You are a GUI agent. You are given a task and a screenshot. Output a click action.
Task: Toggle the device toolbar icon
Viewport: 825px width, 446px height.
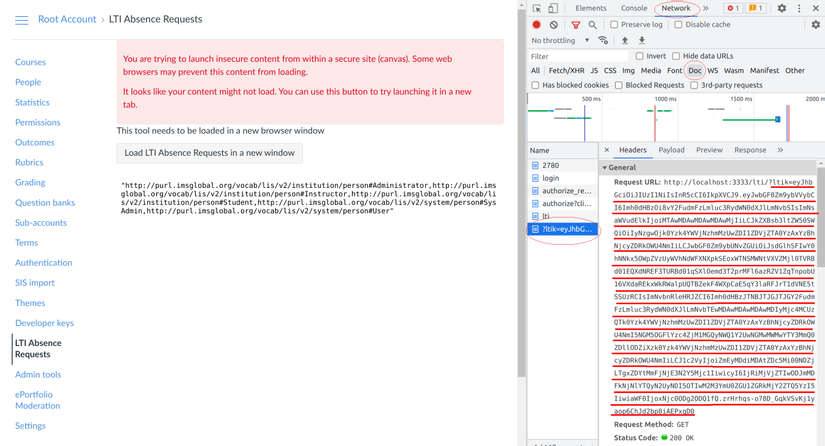[x=553, y=8]
